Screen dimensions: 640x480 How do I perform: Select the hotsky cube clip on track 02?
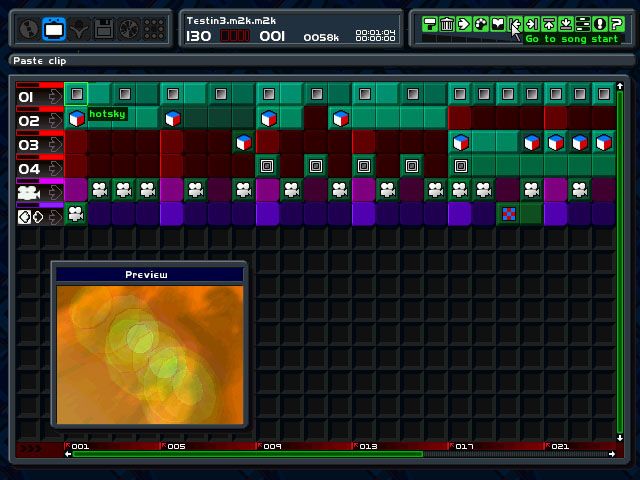pyautogui.click(x=77, y=118)
